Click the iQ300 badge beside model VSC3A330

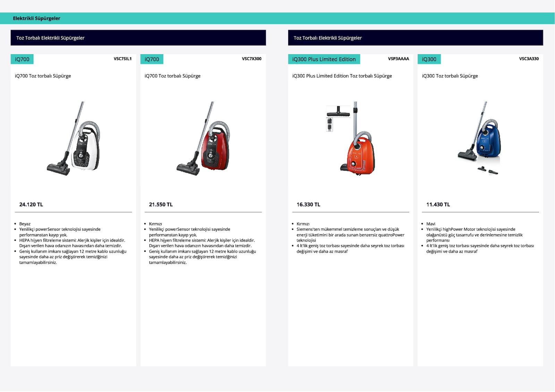[x=429, y=59]
